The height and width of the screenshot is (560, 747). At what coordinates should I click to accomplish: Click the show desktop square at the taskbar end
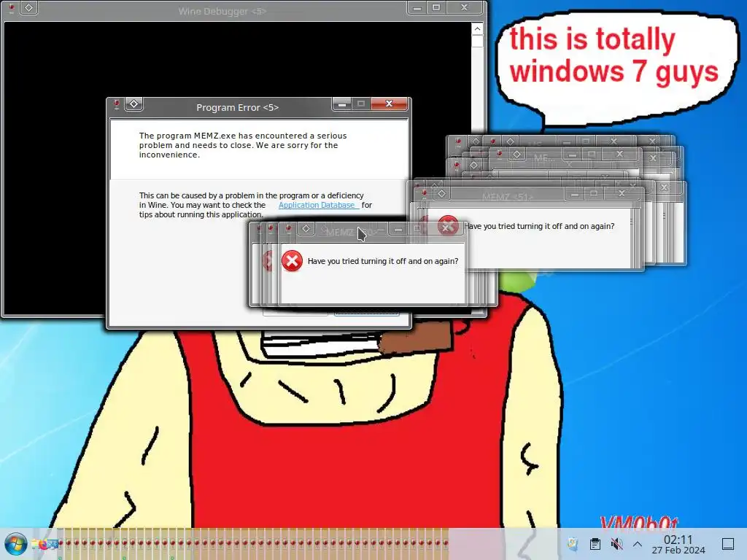click(x=728, y=544)
